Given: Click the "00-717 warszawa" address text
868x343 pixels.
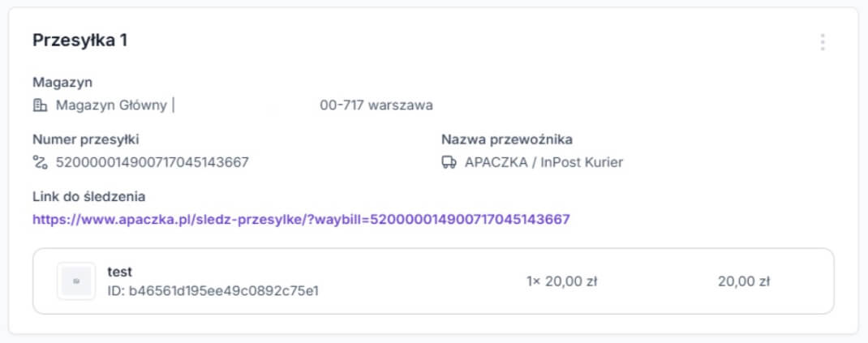Looking at the screenshot, I should pyautogui.click(x=376, y=105).
